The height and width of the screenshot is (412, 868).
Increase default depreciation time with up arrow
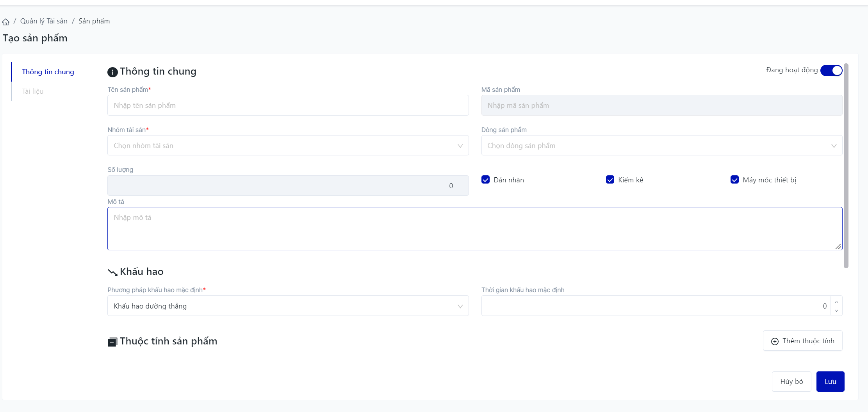tap(836, 301)
